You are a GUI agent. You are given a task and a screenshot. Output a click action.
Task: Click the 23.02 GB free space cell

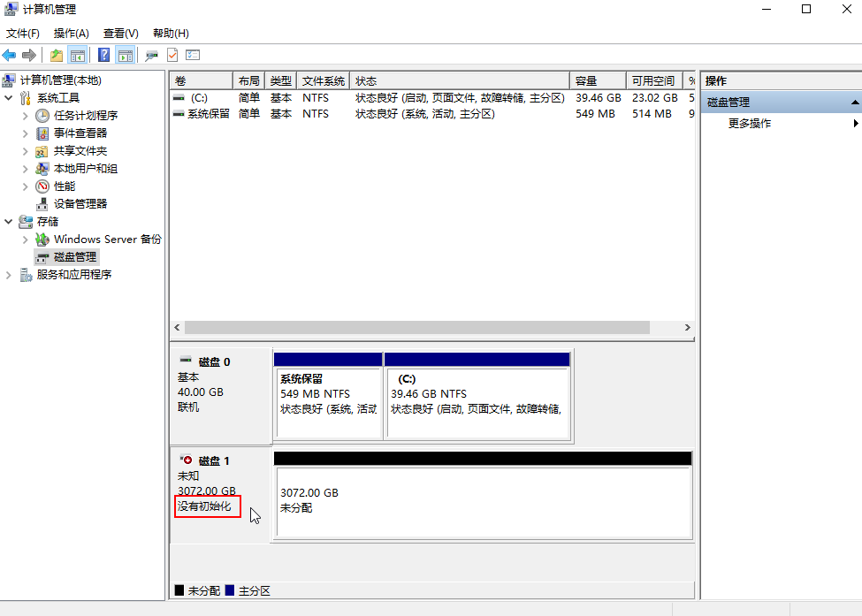[x=655, y=98]
